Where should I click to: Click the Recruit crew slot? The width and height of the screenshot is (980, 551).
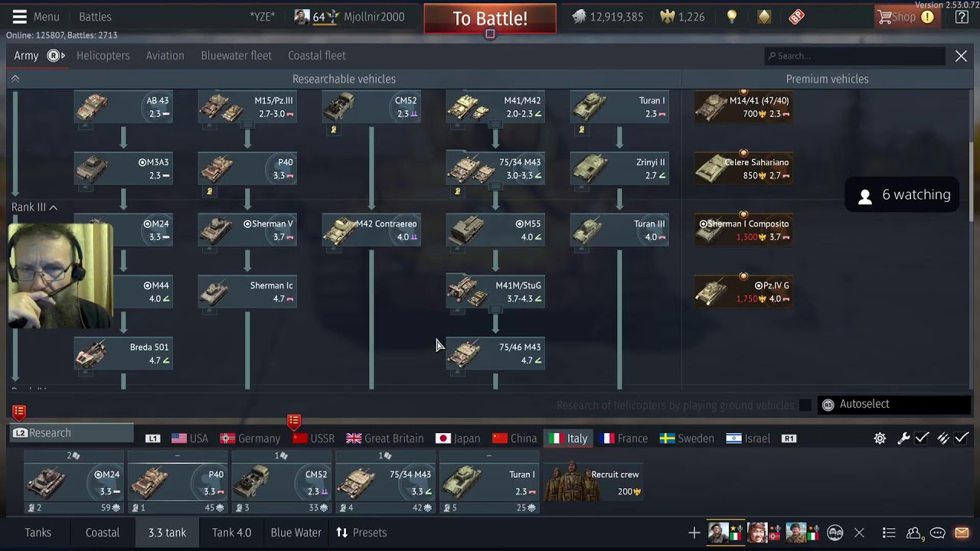(593, 482)
